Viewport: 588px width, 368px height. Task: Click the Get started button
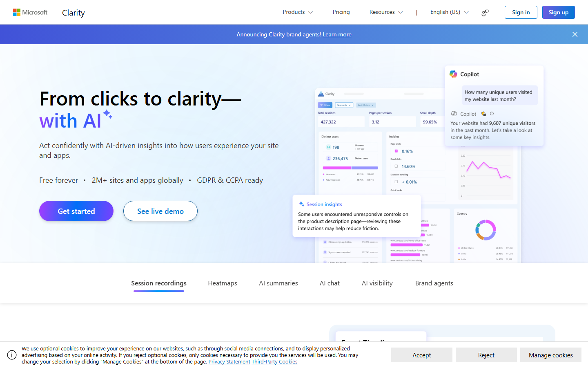[x=76, y=211]
